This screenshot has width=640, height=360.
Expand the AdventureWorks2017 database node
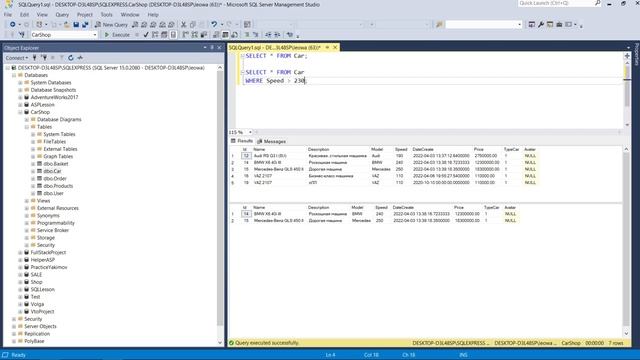20,97
